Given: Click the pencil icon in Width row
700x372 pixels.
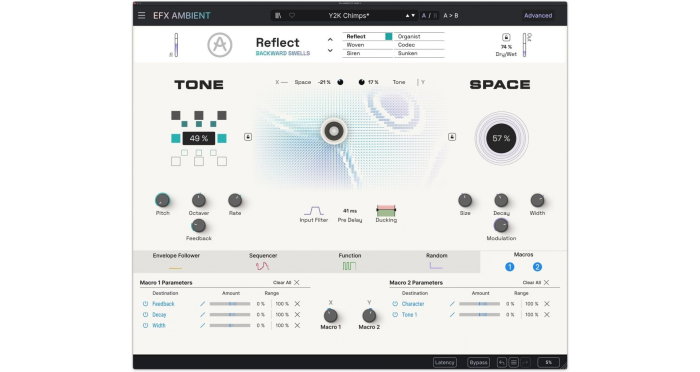Looking at the screenshot, I should [202, 326].
